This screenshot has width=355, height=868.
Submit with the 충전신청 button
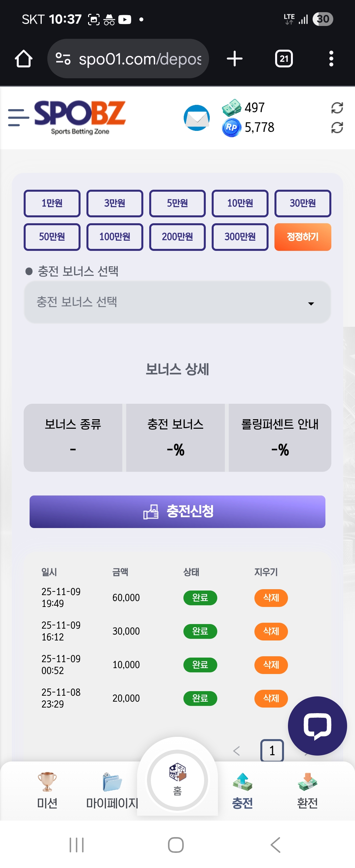pyautogui.click(x=177, y=511)
